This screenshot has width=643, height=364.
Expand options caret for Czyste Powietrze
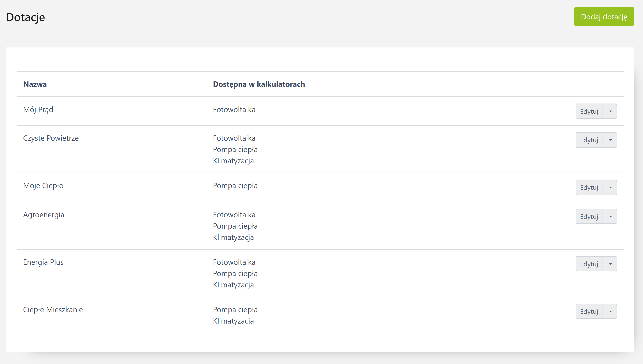point(610,140)
